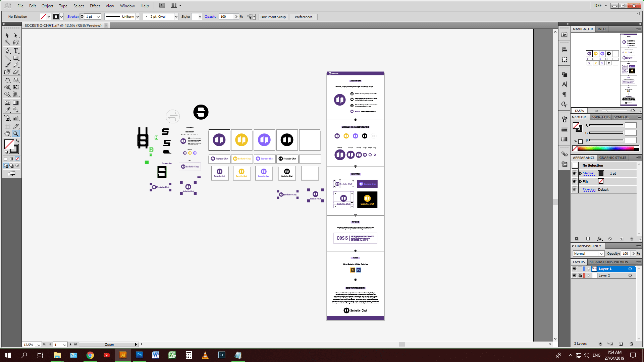Open the Normal blending mode dropdown
Viewport: 644px width, 362px height.
tap(601, 254)
